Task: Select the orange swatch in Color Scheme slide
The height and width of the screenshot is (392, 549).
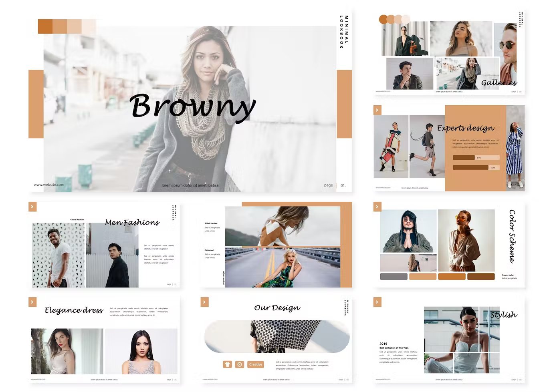Action: tap(452, 276)
